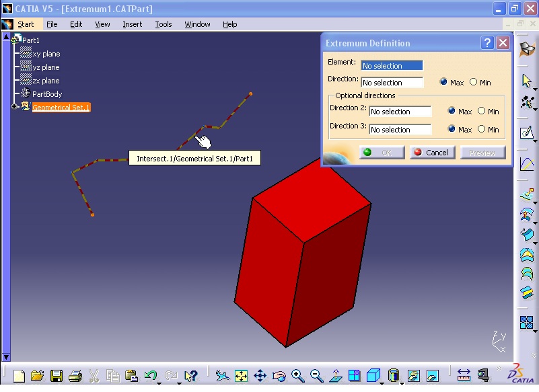This screenshot has width=539, height=392.
Task: Select Max for Direction 2
Action: [x=452, y=111]
